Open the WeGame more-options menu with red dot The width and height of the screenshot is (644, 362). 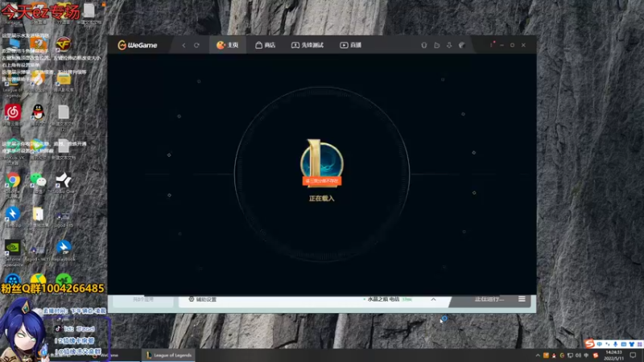click(x=492, y=45)
